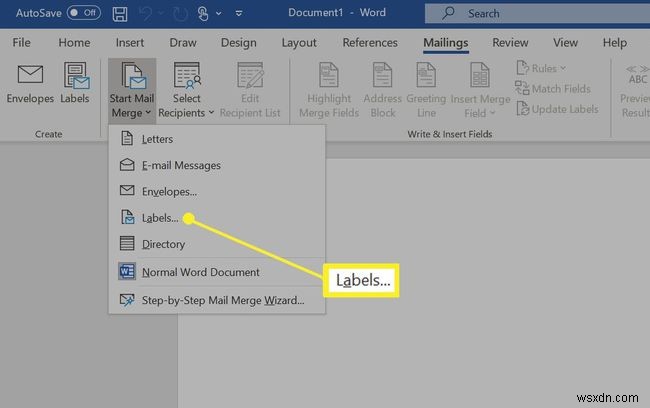
Task: Click the Address Block button
Action: pos(382,90)
